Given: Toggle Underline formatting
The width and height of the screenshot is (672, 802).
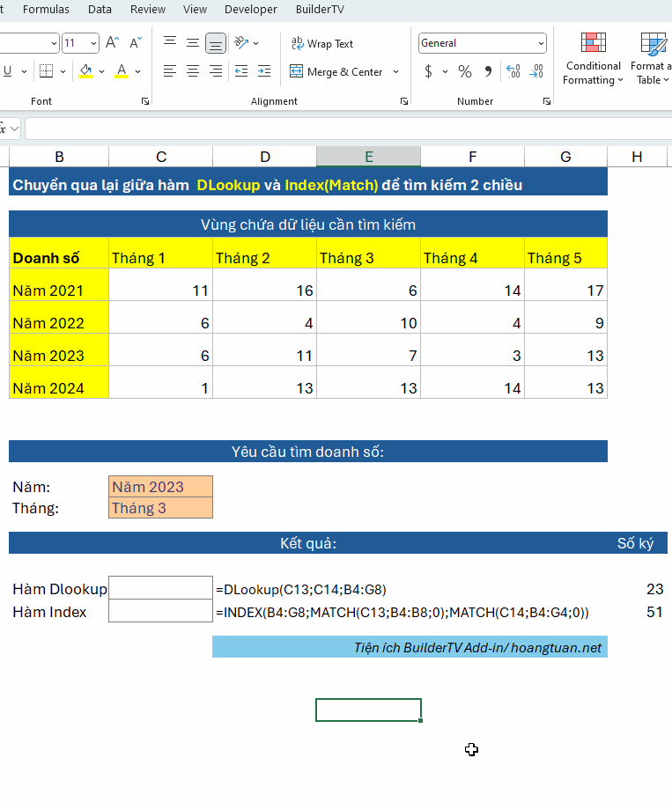Looking at the screenshot, I should [x=7, y=71].
